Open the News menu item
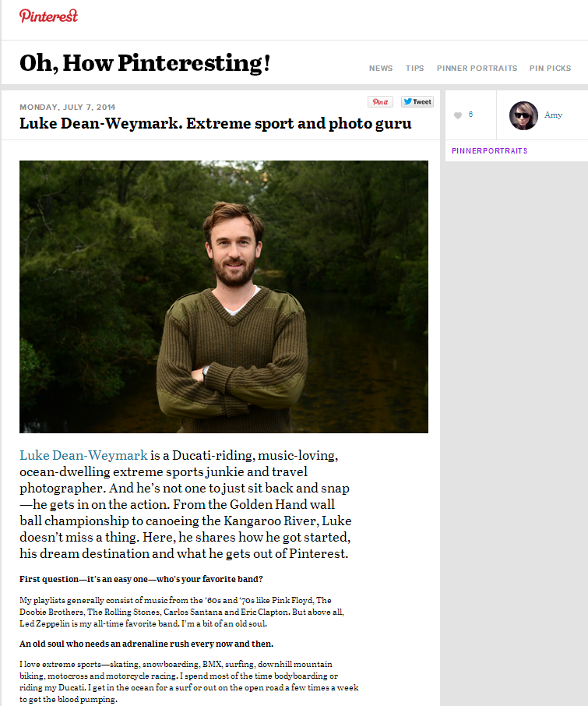Screen dimensions: 588x706 pyautogui.click(x=381, y=69)
